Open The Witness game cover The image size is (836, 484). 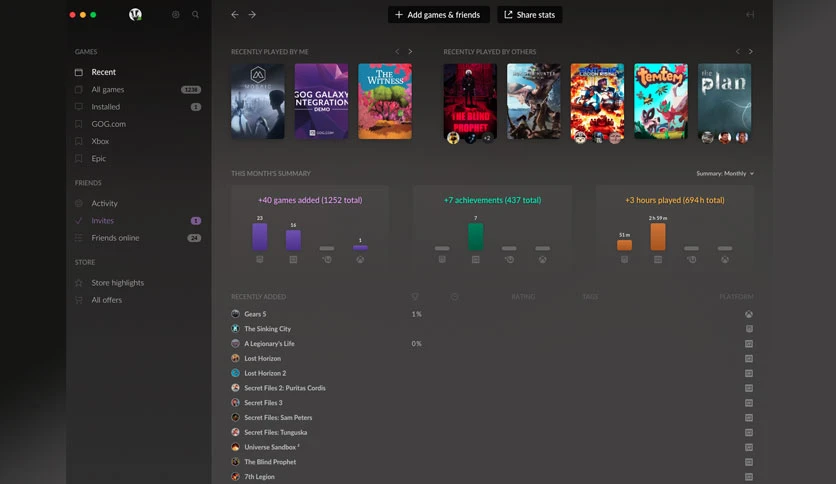point(385,101)
